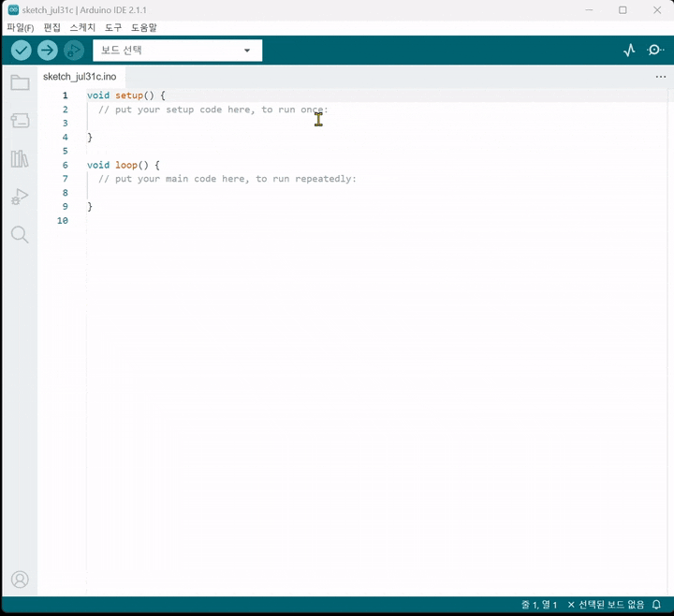Open the 도움말 menu
This screenshot has width=674, height=616.
click(x=144, y=28)
